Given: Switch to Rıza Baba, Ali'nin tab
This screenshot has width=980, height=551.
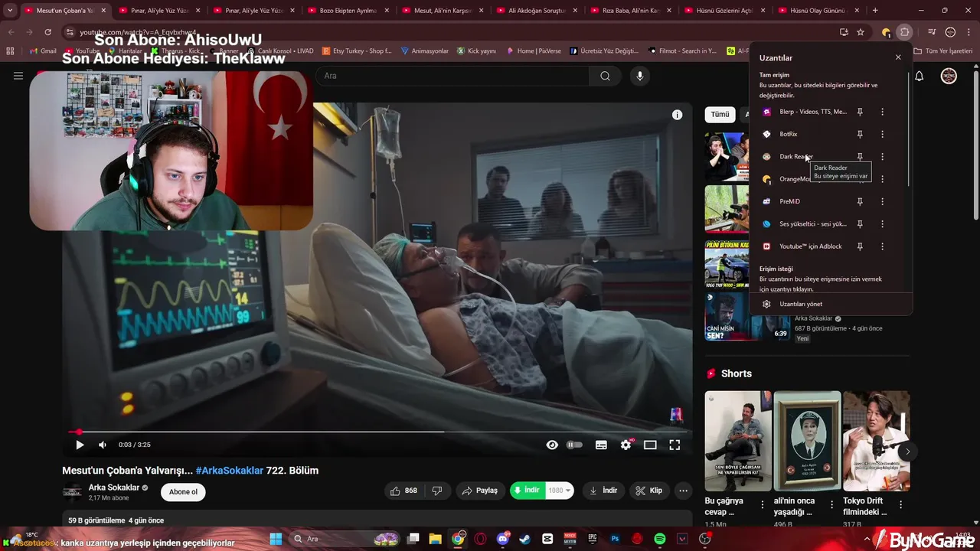Looking at the screenshot, I should [631, 11].
